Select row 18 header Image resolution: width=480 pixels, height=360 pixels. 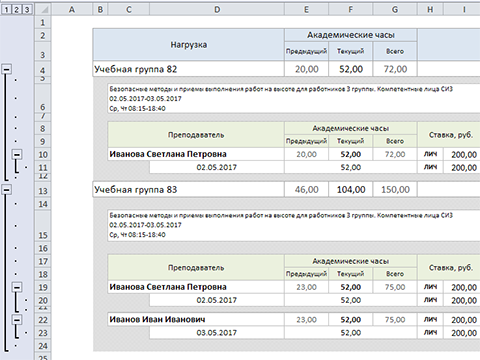(43, 274)
